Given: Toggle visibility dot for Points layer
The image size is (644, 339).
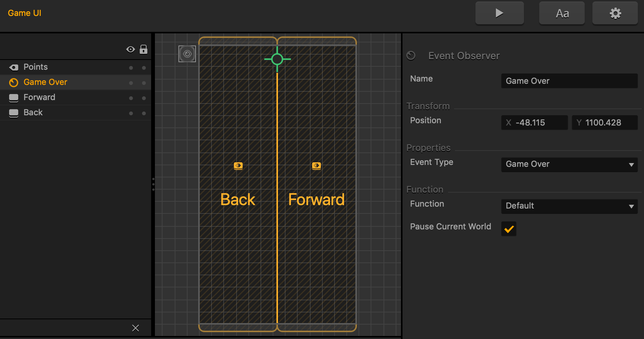Looking at the screenshot, I should (x=131, y=68).
